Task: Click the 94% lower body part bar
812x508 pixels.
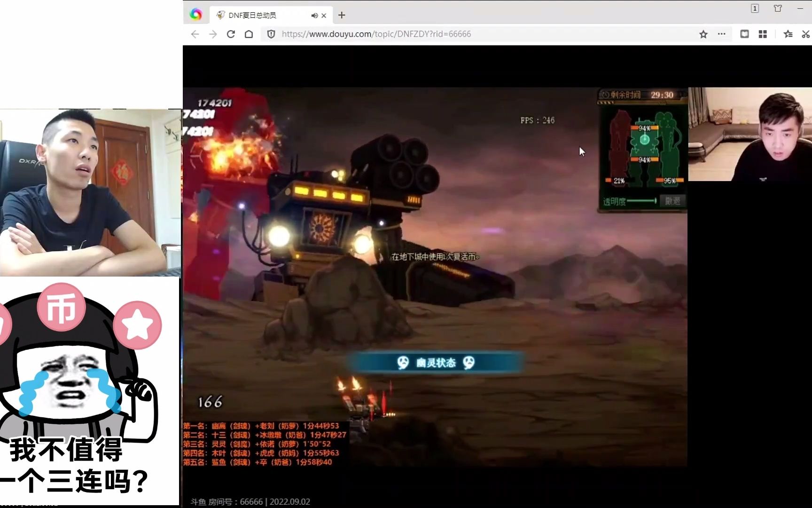Action: click(x=644, y=160)
